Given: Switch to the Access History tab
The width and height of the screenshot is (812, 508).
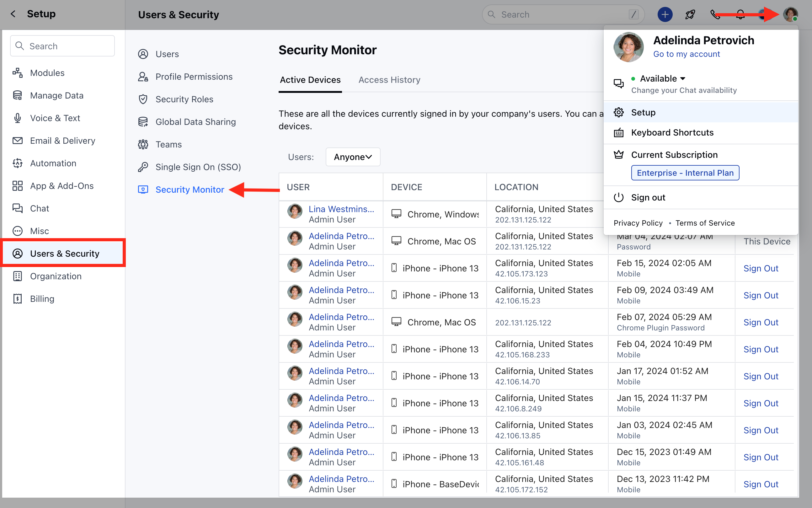Looking at the screenshot, I should pyautogui.click(x=389, y=80).
